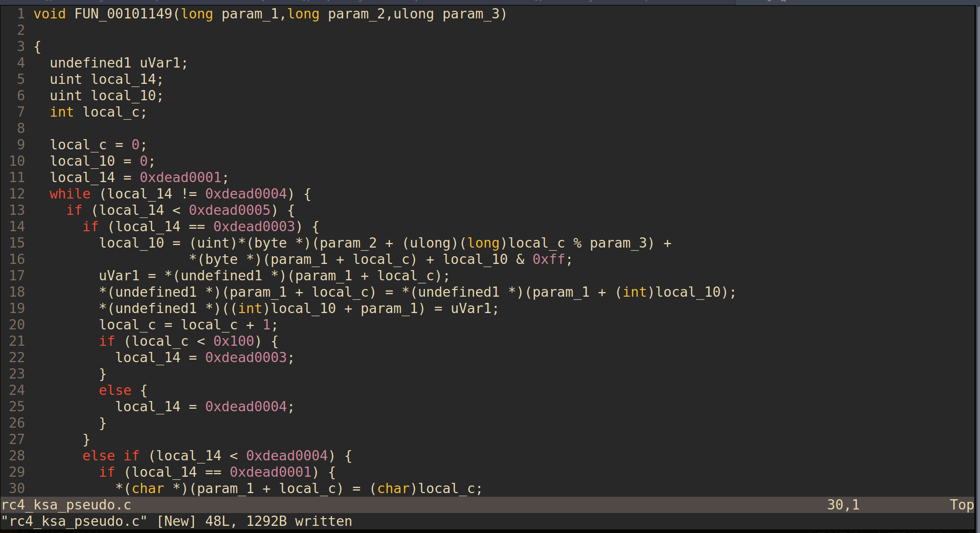Click the 0xdead0003 constant on line 14

[254, 227]
